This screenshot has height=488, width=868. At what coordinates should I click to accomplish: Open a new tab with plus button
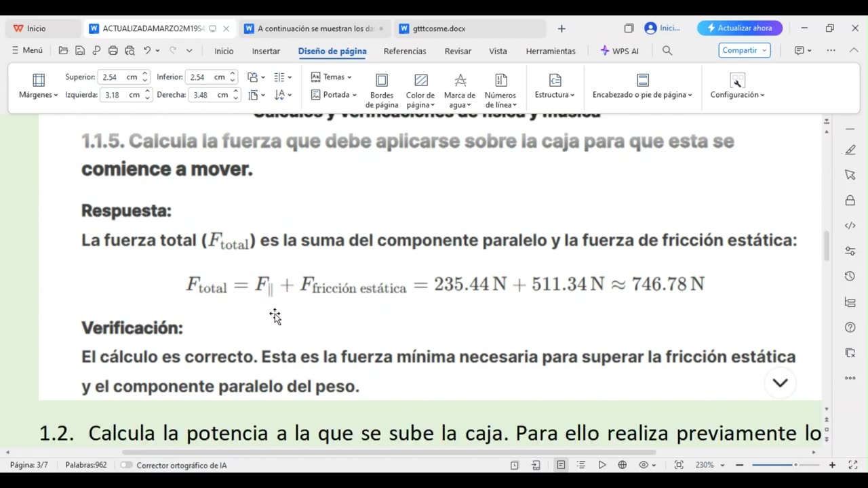[x=561, y=28]
